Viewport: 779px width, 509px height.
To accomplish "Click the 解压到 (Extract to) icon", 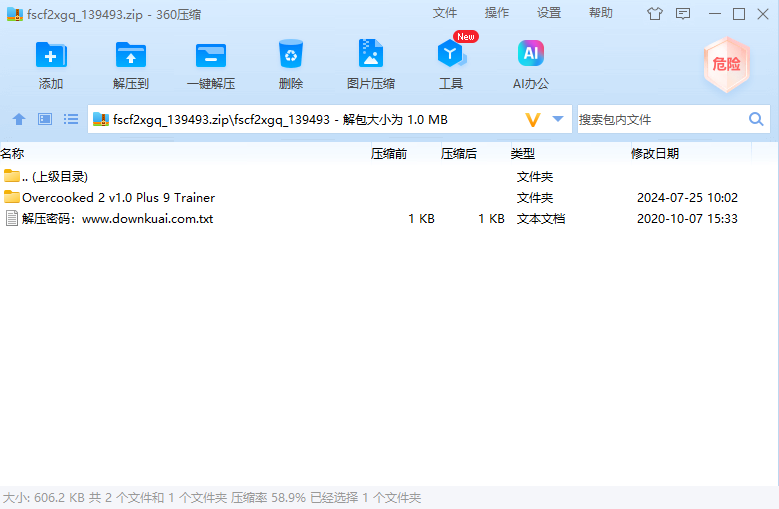I will (131, 55).
